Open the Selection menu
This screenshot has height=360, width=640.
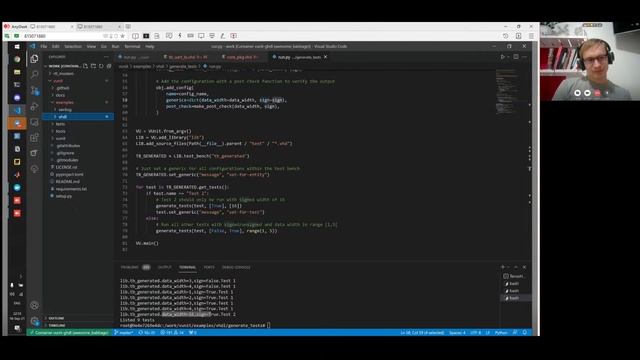coord(73,47)
